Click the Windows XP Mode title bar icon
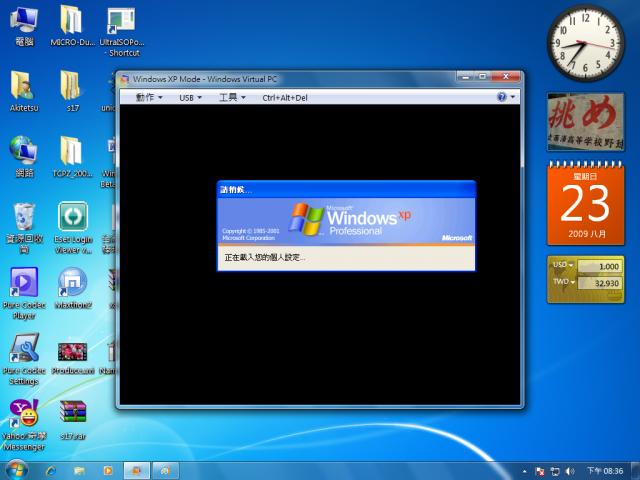 pyautogui.click(x=125, y=79)
